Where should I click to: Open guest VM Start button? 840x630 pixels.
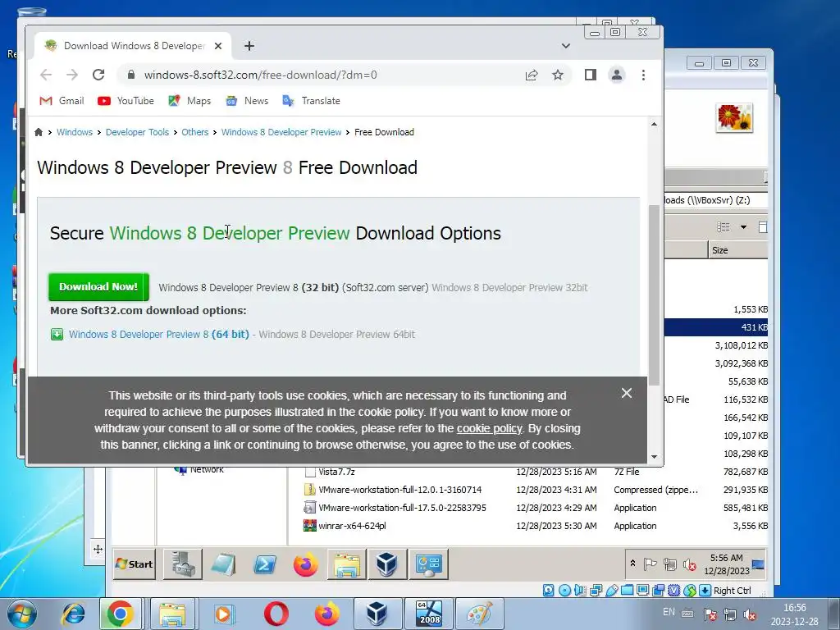(x=135, y=564)
